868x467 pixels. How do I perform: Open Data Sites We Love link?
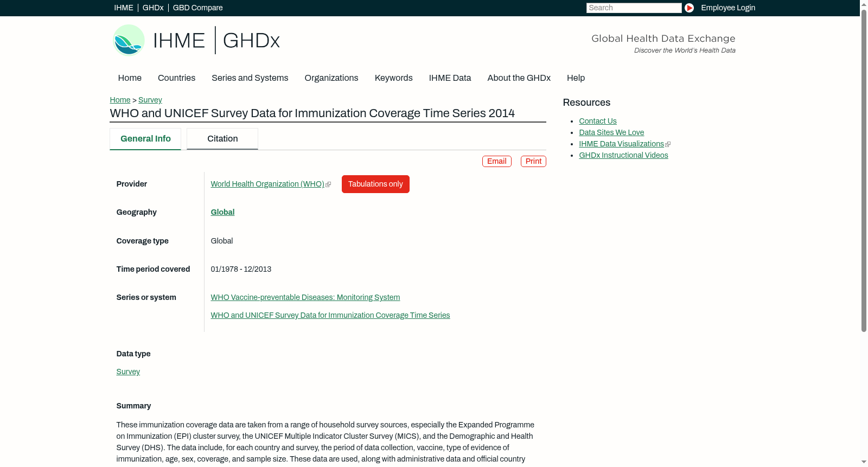coord(611,133)
